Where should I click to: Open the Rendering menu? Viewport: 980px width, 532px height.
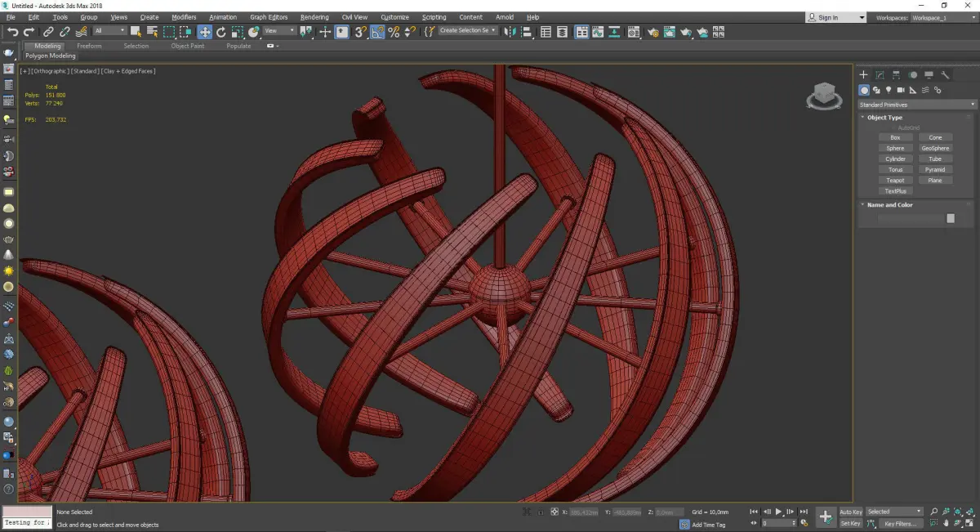tap(314, 17)
